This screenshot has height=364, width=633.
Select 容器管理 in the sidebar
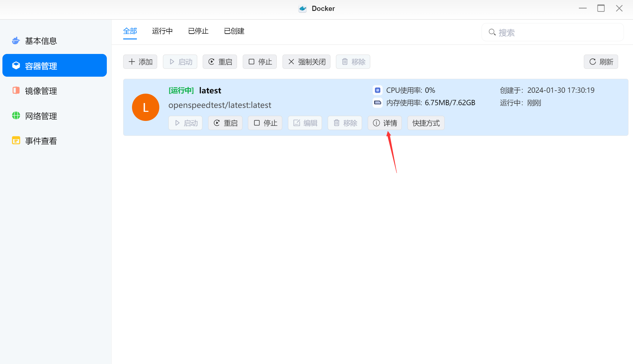pos(55,65)
